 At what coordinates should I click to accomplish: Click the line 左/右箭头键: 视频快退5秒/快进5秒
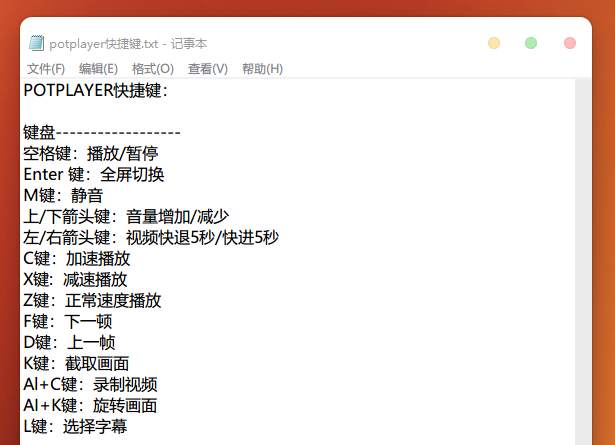pyautogui.click(x=151, y=238)
